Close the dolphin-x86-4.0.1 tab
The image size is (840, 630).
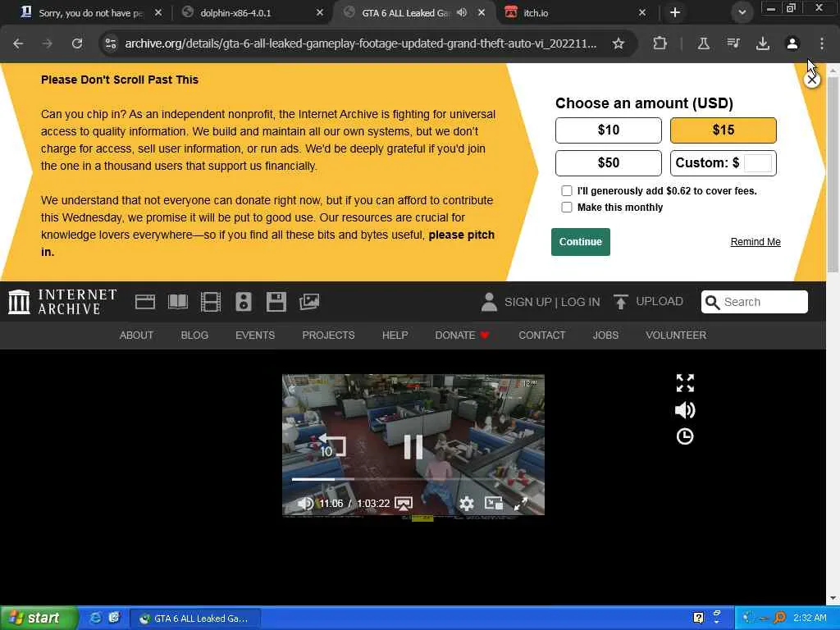[320, 12]
